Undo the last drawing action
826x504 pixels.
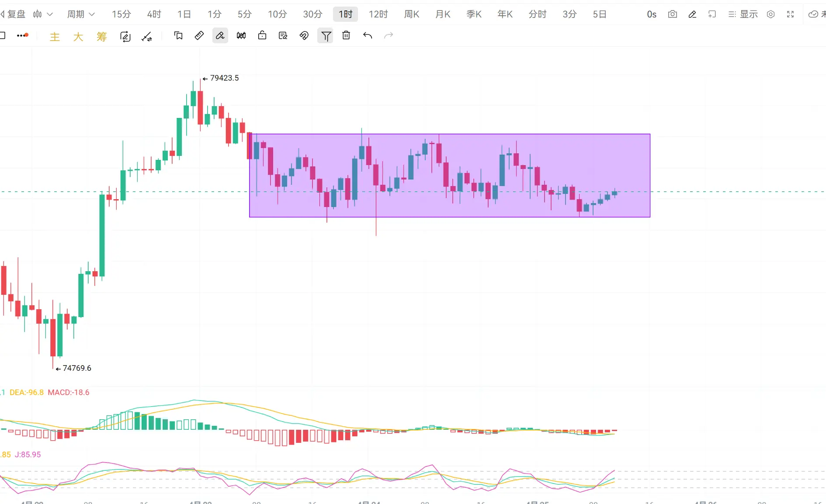coord(368,35)
